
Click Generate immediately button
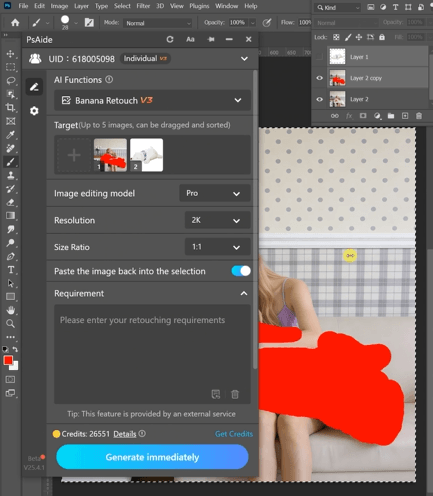click(x=152, y=457)
